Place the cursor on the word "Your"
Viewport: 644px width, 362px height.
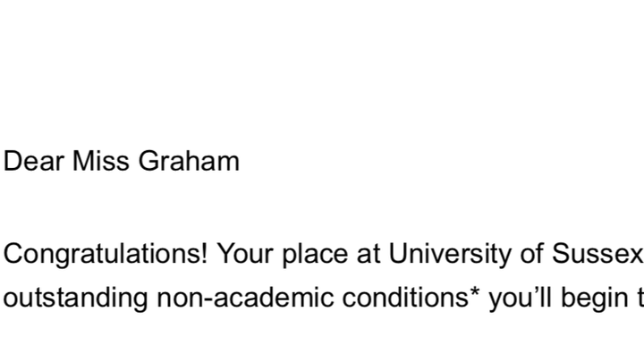pyautogui.click(x=245, y=254)
